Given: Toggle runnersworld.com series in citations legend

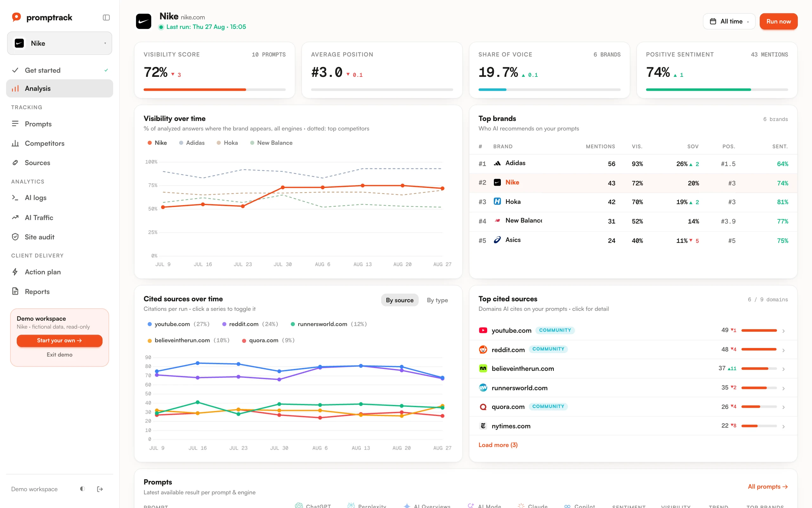Looking at the screenshot, I should point(329,324).
